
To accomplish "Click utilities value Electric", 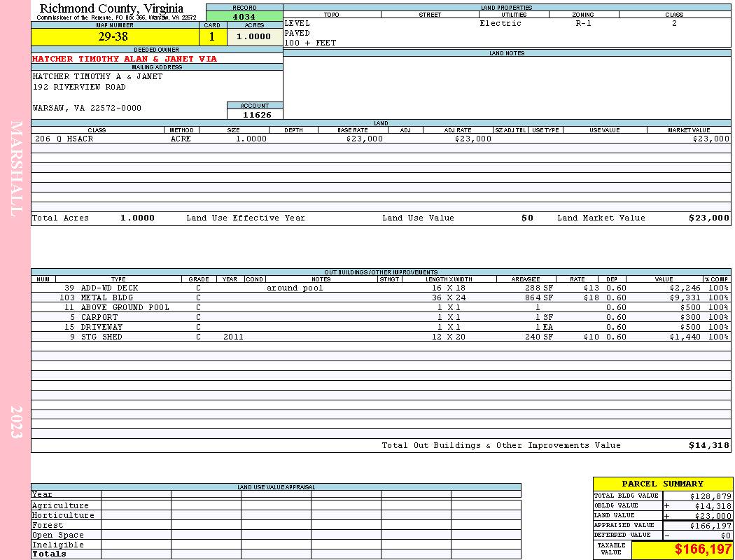I will (x=500, y=23).
